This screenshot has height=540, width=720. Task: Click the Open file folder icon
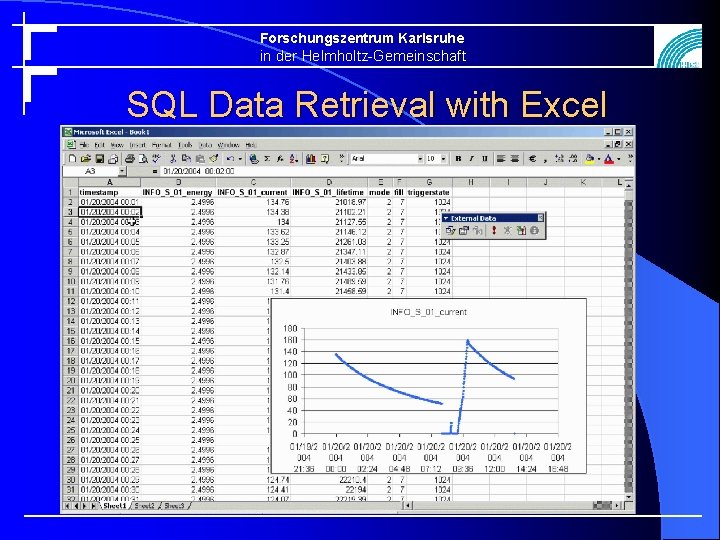(x=85, y=159)
